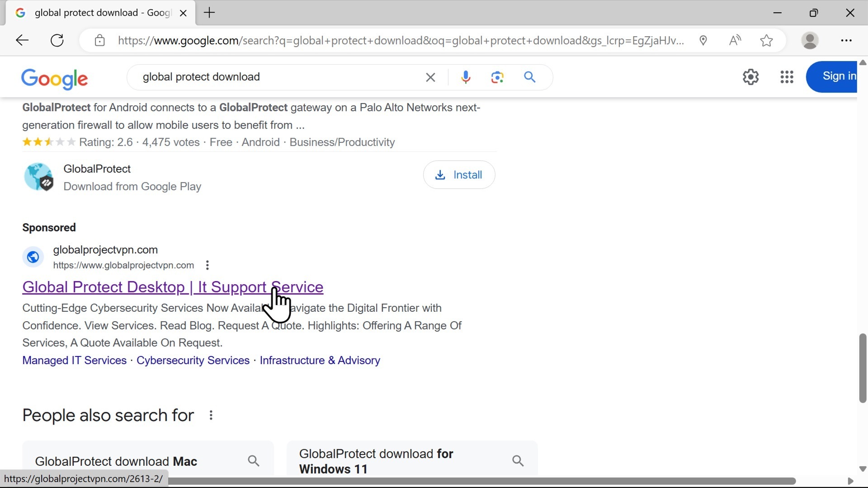Open browser Settings and more menu
This screenshot has height=488, width=868.
846,40
